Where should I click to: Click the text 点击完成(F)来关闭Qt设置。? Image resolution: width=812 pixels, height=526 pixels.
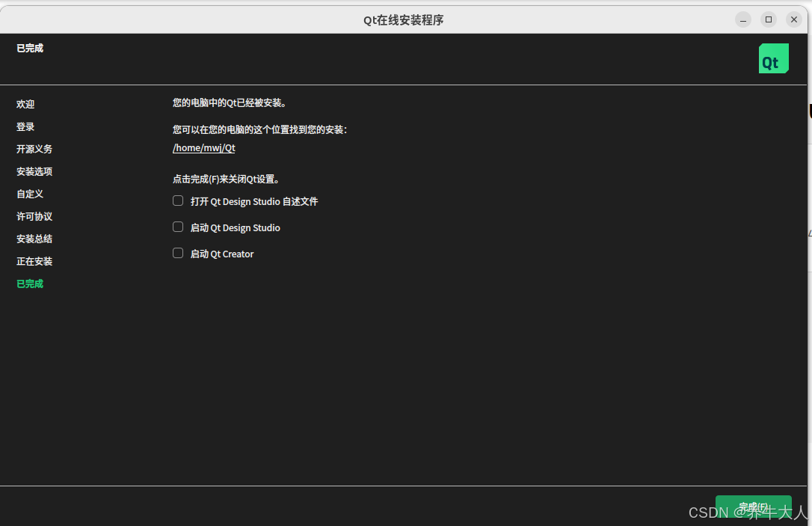click(227, 180)
